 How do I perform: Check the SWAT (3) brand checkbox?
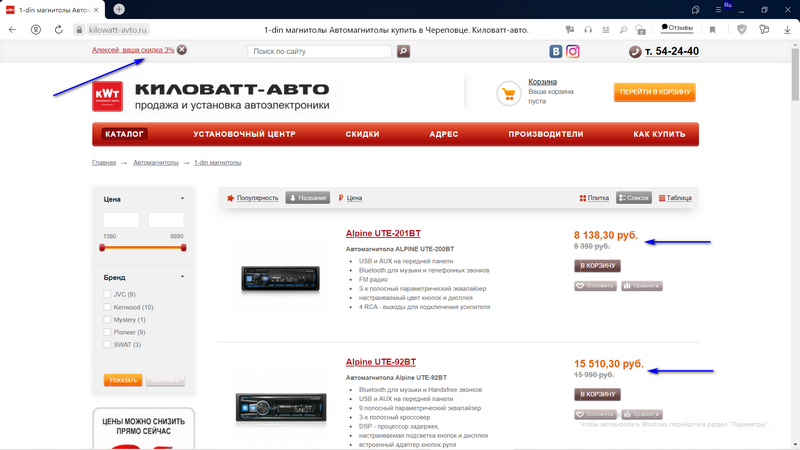[x=107, y=344]
